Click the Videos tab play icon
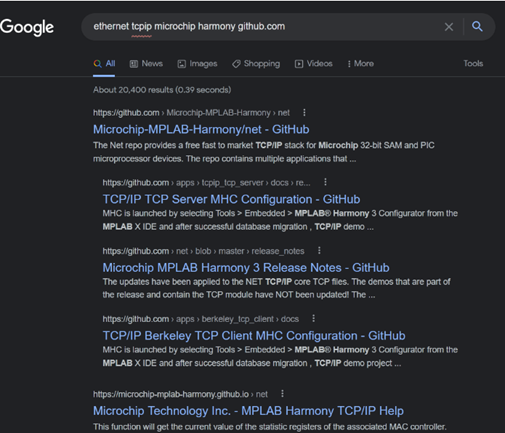This screenshot has height=433, width=505. coord(299,64)
